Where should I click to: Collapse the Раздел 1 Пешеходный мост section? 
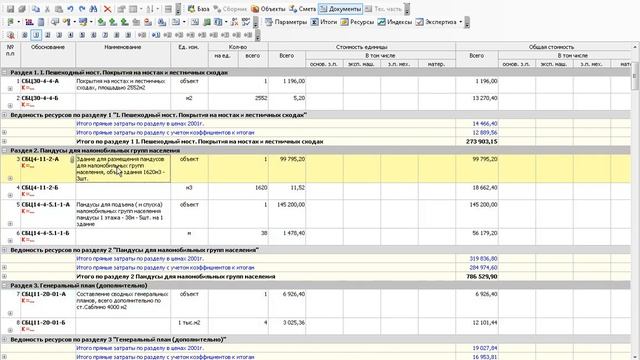[4, 72]
